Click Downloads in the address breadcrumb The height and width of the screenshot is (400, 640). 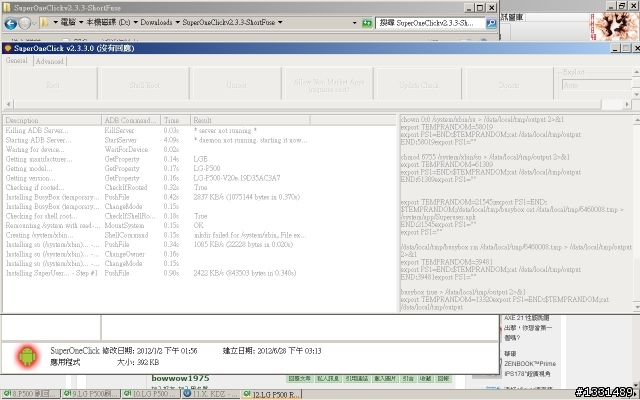tap(156, 22)
